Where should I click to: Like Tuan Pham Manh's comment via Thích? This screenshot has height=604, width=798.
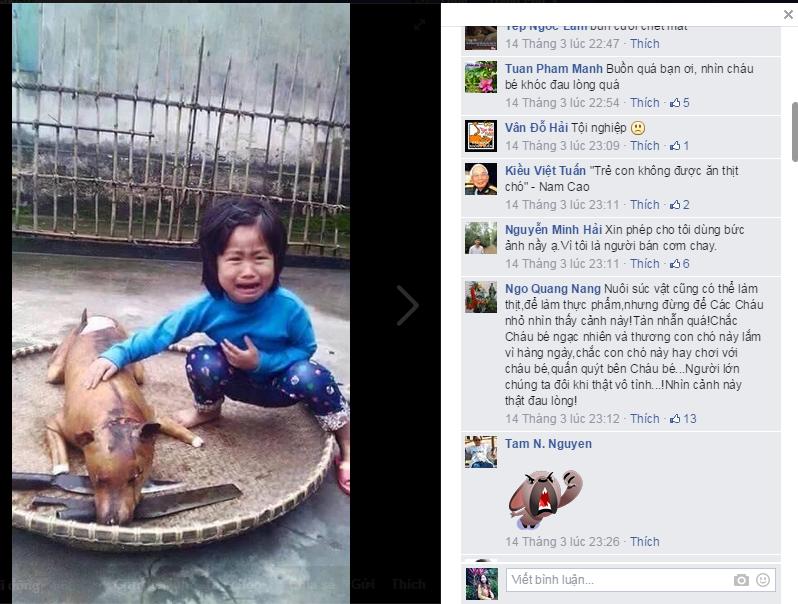[x=644, y=103]
